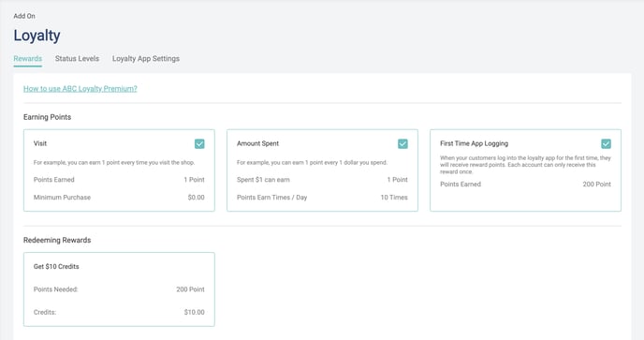Click the '1 Point' value beside Spent $1
This screenshot has height=340, width=644.
pyautogui.click(x=398, y=180)
